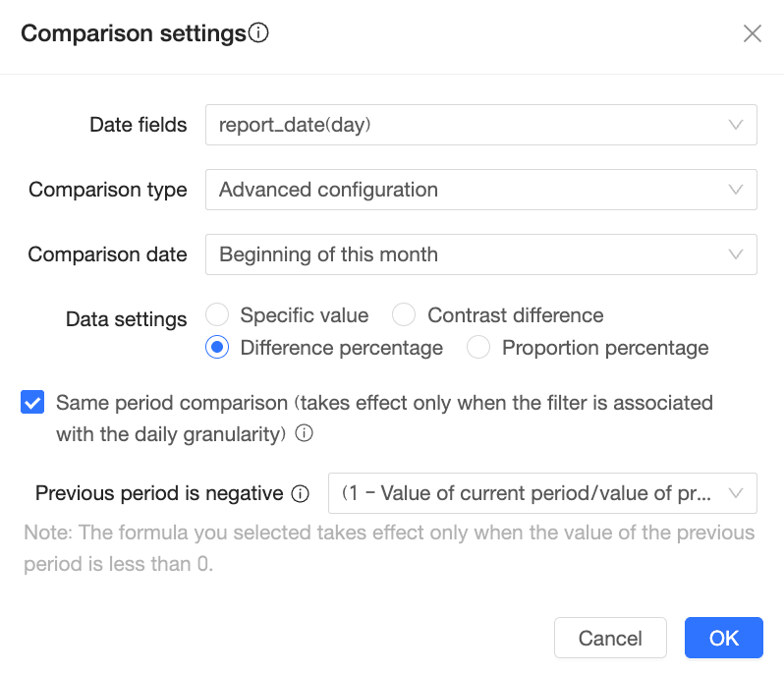Image resolution: width=784 pixels, height=674 pixels.
Task: Click info icon next to Previous period is negative
Action: (x=301, y=493)
